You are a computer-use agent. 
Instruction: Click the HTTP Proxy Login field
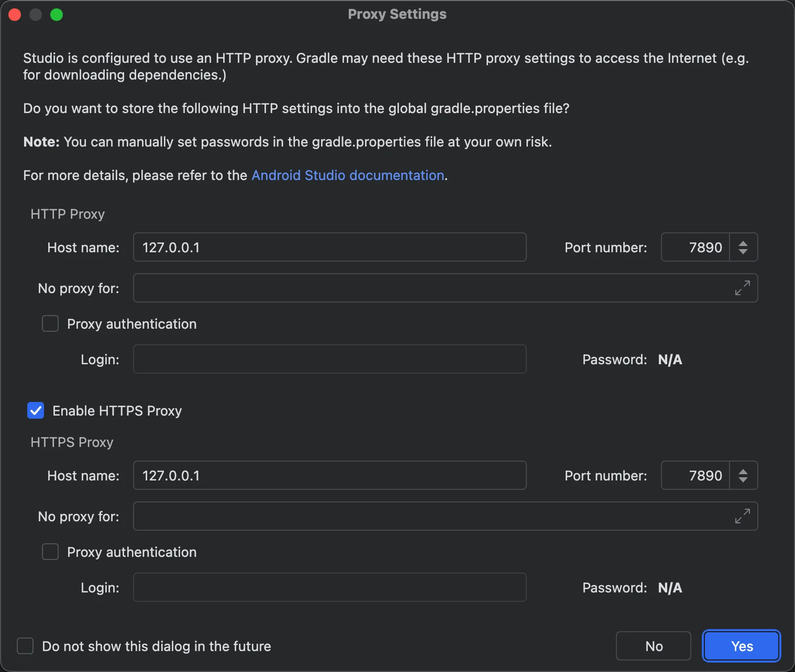click(329, 360)
